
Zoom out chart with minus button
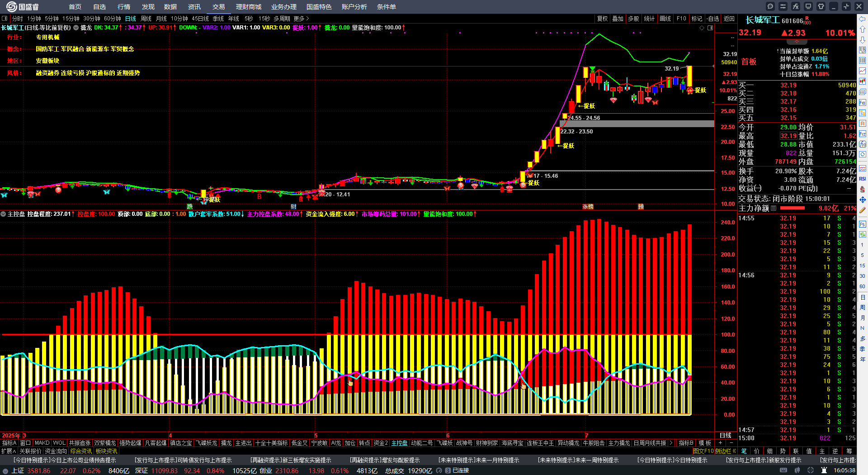731,443
